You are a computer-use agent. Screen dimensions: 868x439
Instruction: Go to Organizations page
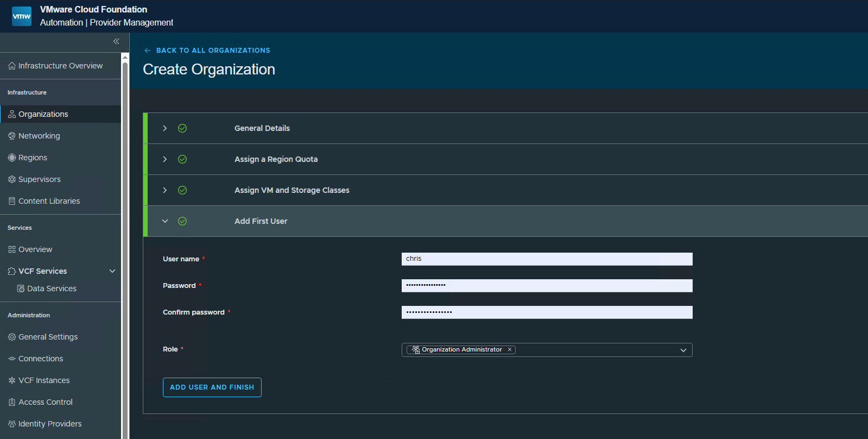[x=60, y=114]
